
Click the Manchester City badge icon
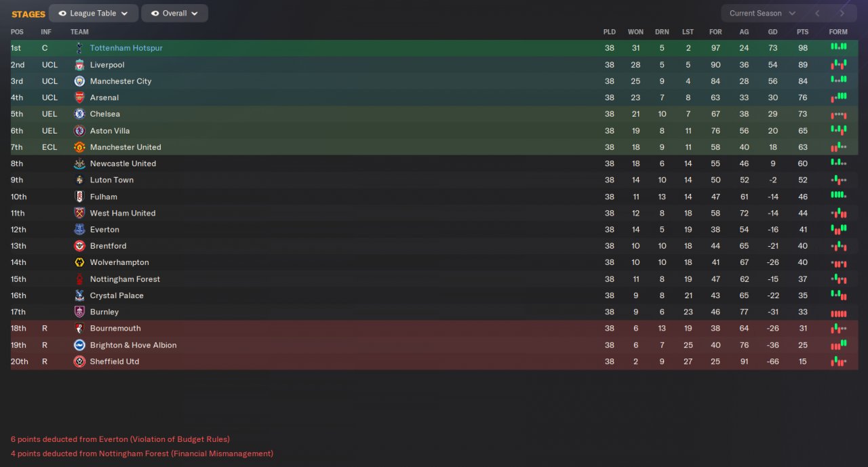(x=79, y=81)
